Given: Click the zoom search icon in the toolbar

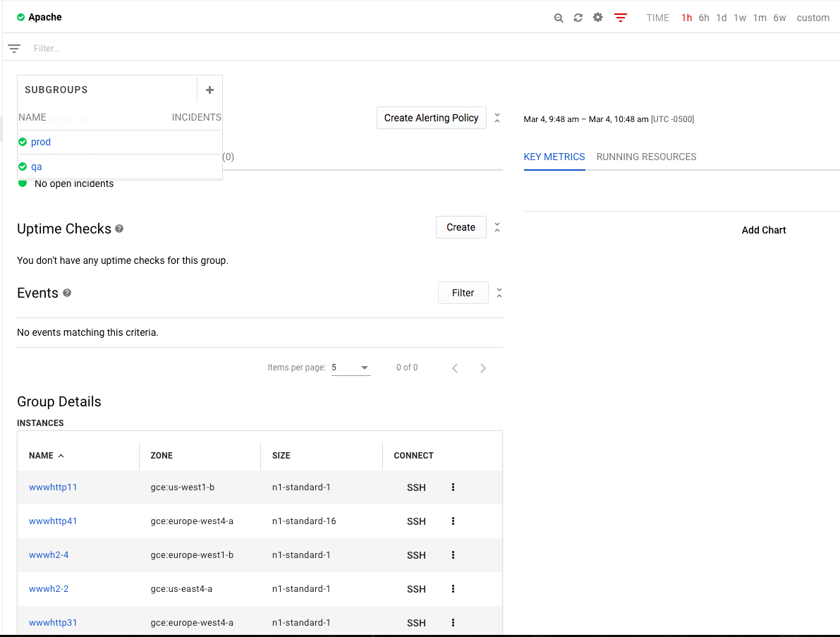Looking at the screenshot, I should tap(558, 17).
